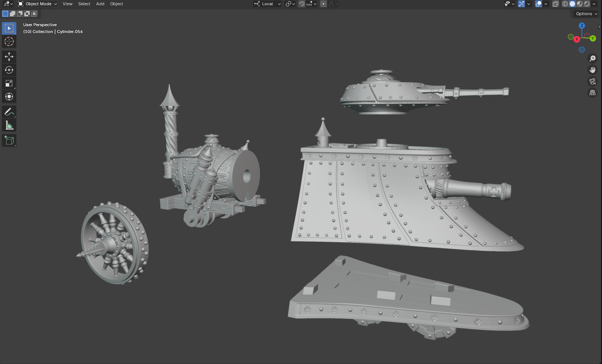The height and width of the screenshot is (364, 602).
Task: Open the pivot point dropdown
Action: pos(290,4)
